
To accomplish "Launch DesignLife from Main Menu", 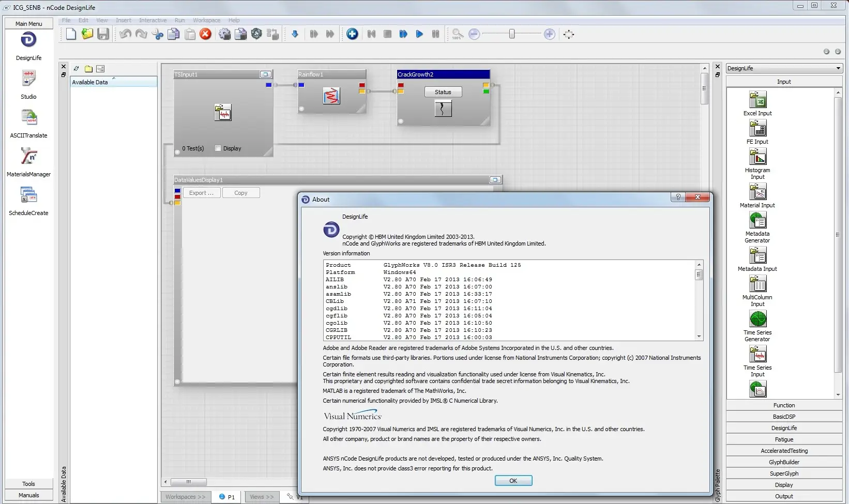I will 28,40.
